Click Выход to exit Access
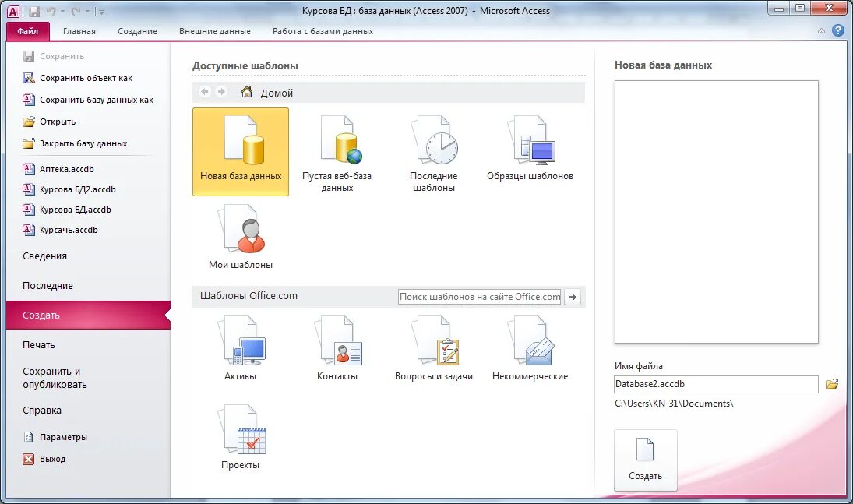 [44, 459]
